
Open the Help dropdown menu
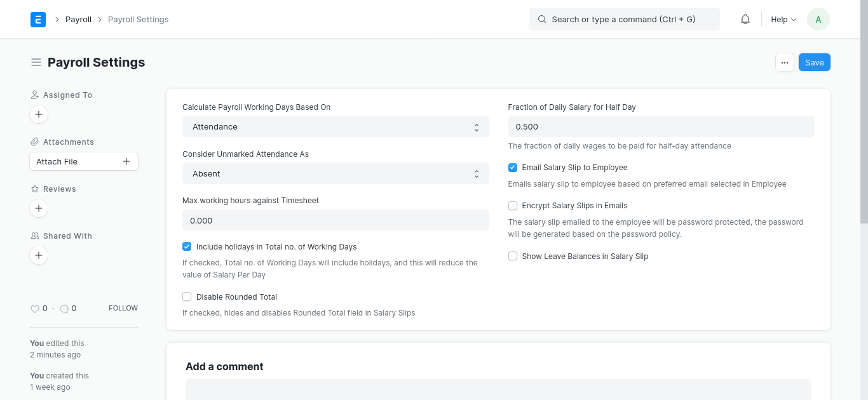pos(783,20)
